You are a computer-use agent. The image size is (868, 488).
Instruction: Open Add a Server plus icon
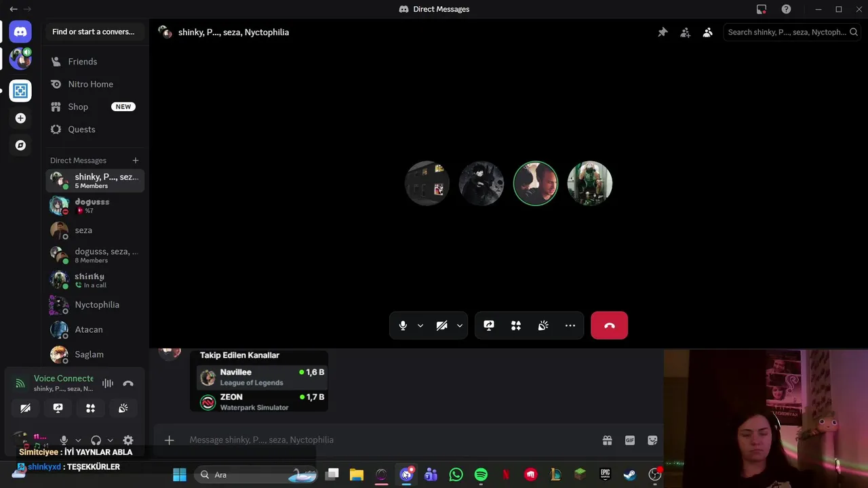point(20,118)
